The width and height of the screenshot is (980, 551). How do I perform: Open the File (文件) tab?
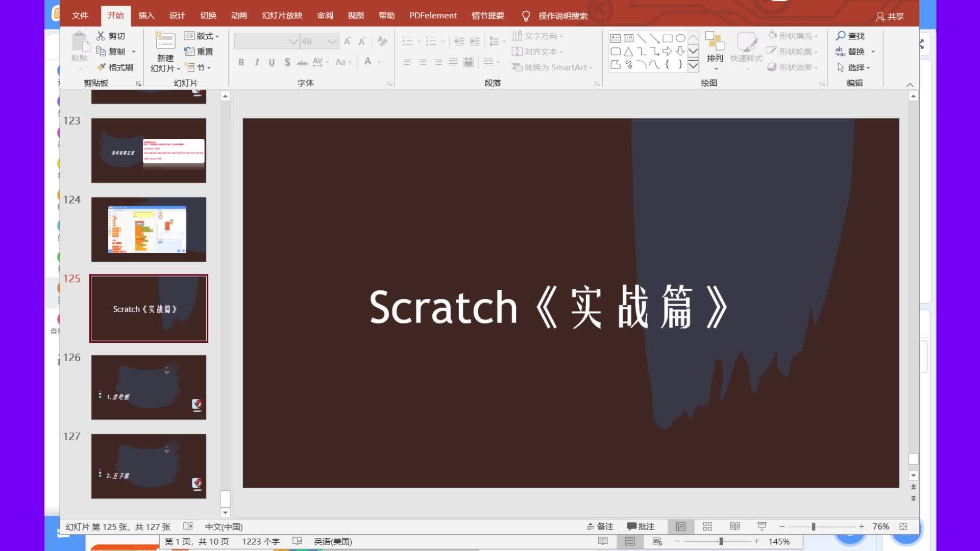coord(80,16)
